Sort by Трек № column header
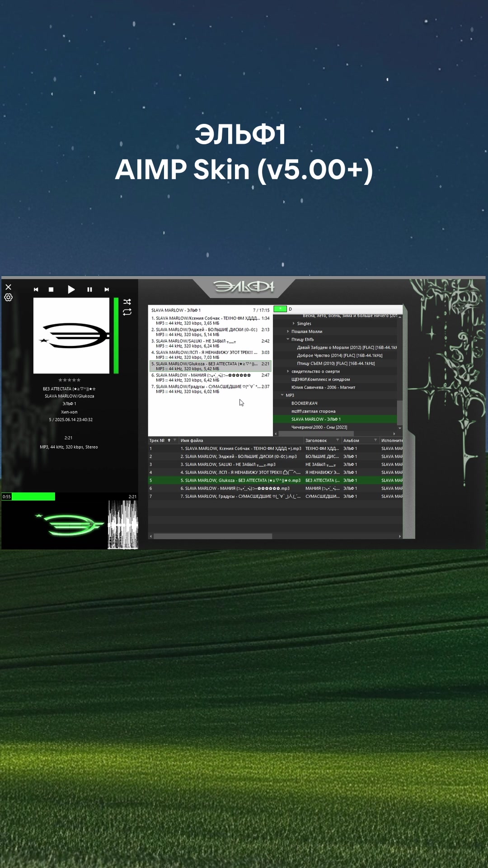This screenshot has width=488, height=868. coord(157,440)
